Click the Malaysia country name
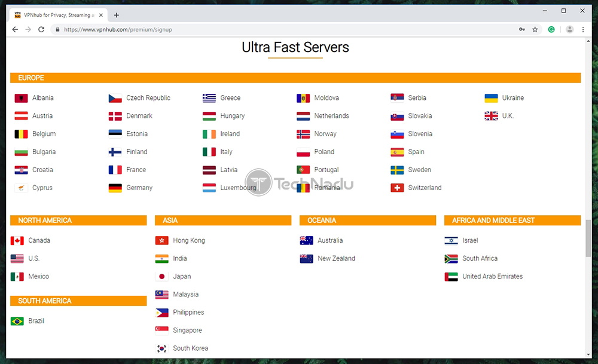598x364 pixels. pos(185,294)
